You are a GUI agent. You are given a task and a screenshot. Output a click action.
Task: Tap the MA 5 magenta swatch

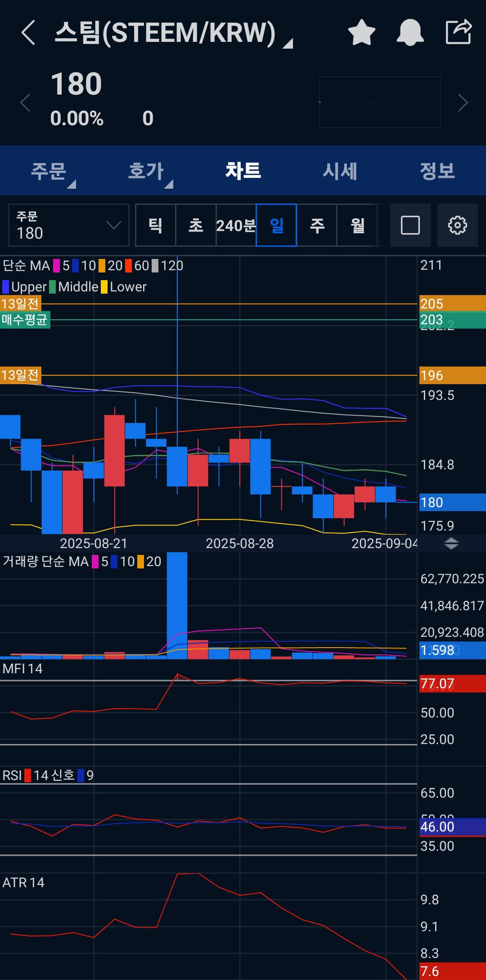point(57,266)
